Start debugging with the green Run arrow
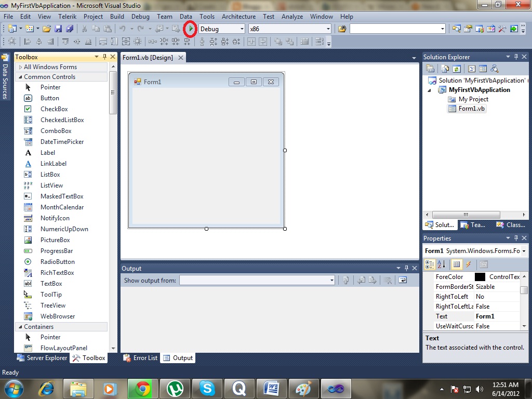The height and width of the screenshot is (399, 532). tap(190, 29)
